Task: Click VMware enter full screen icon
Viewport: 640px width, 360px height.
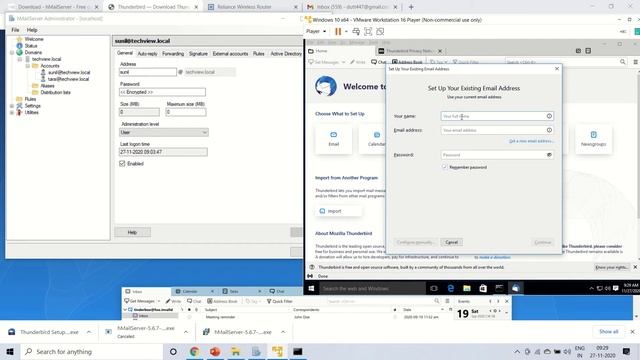Action: pyautogui.click(x=368, y=31)
